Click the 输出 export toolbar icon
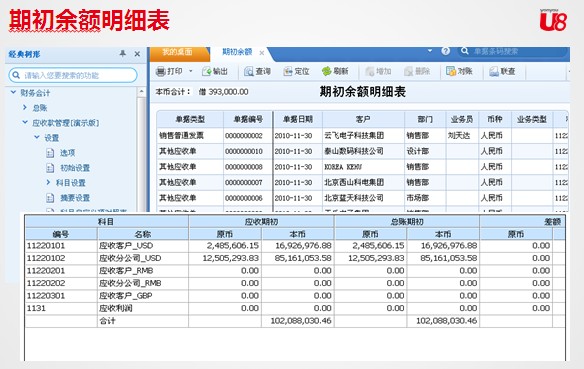This screenshot has height=369, width=584. coord(215,71)
